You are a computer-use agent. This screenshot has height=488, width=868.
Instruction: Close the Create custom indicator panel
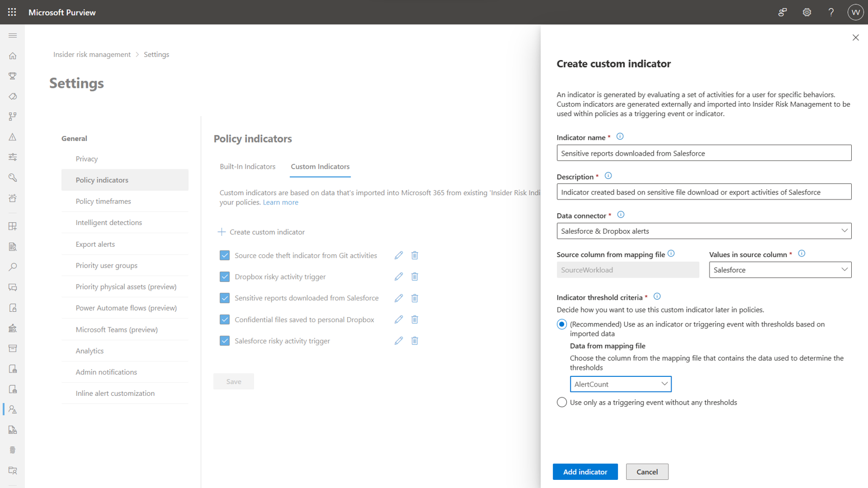(x=856, y=37)
